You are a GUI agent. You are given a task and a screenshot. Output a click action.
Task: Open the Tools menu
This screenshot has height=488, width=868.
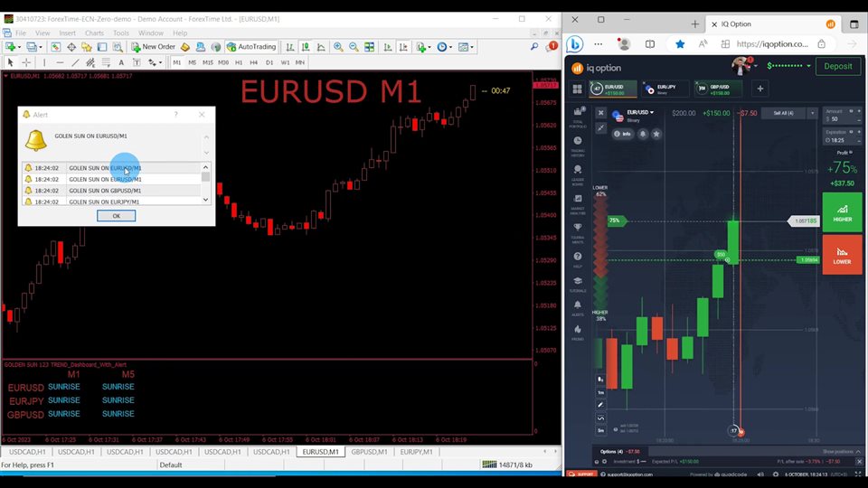[x=120, y=33]
